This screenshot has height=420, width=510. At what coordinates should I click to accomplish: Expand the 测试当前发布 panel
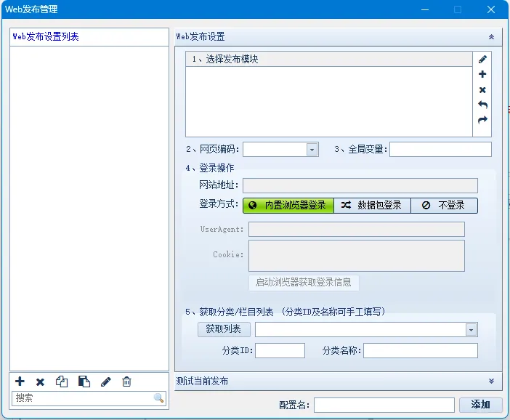(491, 381)
